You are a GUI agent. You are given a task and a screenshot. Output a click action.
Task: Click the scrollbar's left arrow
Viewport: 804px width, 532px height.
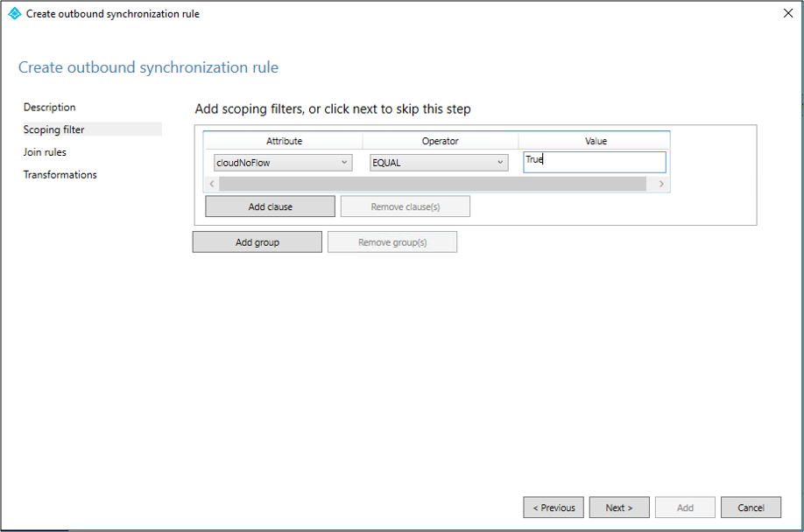point(212,183)
